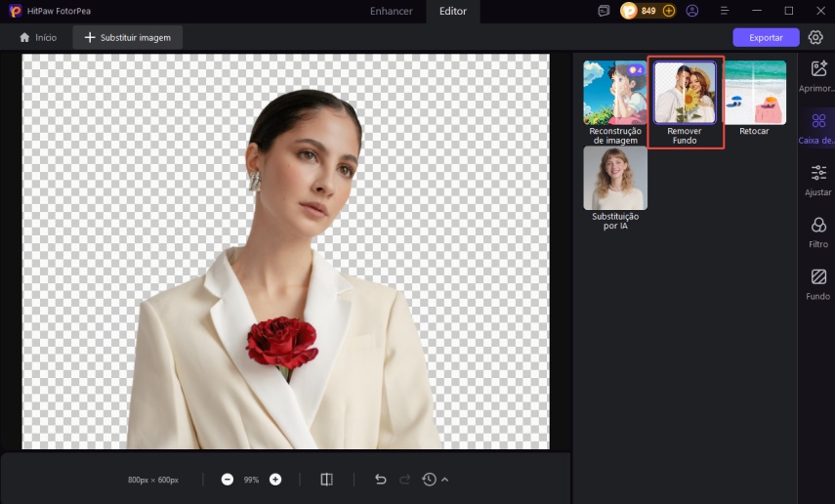Viewport: 835px width, 504px height.
Task: Switch to the Editor tab
Action: click(453, 11)
